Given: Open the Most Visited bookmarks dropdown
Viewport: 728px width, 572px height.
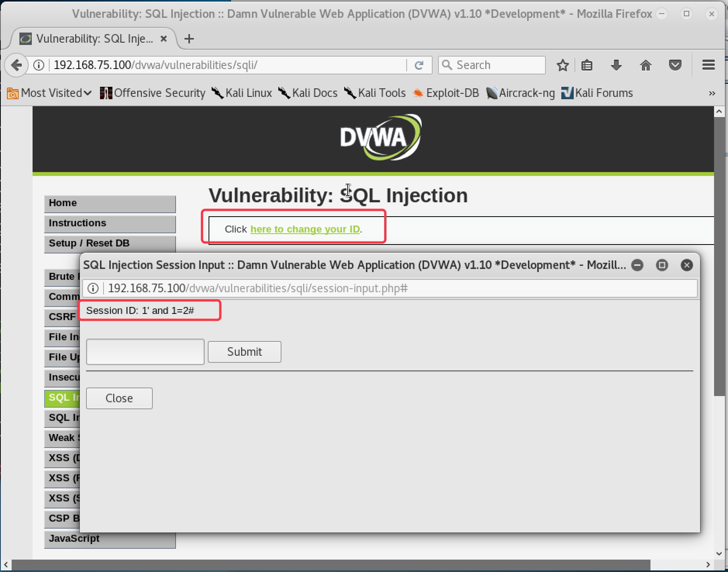Looking at the screenshot, I should [49, 93].
